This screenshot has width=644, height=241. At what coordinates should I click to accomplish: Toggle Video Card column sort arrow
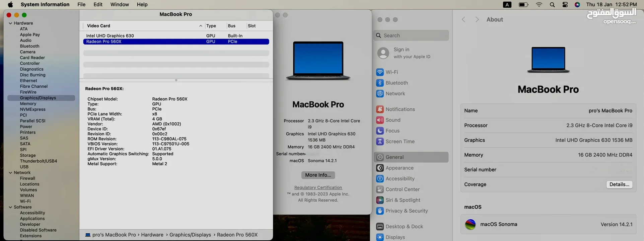(201, 26)
